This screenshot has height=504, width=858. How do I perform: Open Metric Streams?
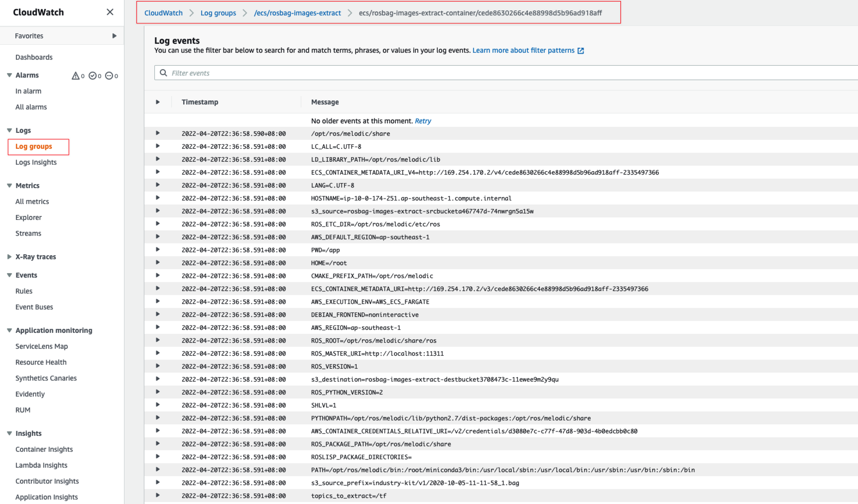pyautogui.click(x=28, y=233)
